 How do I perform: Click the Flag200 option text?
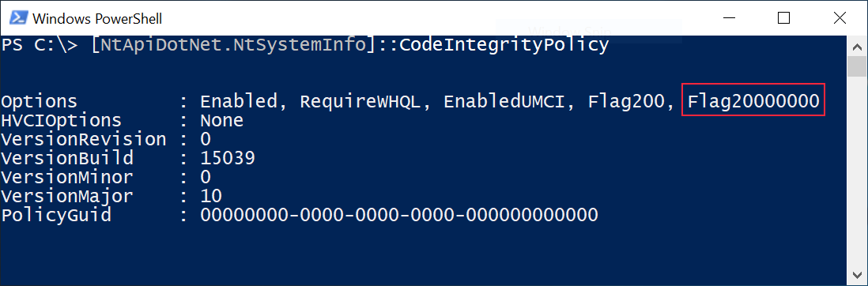click(626, 101)
